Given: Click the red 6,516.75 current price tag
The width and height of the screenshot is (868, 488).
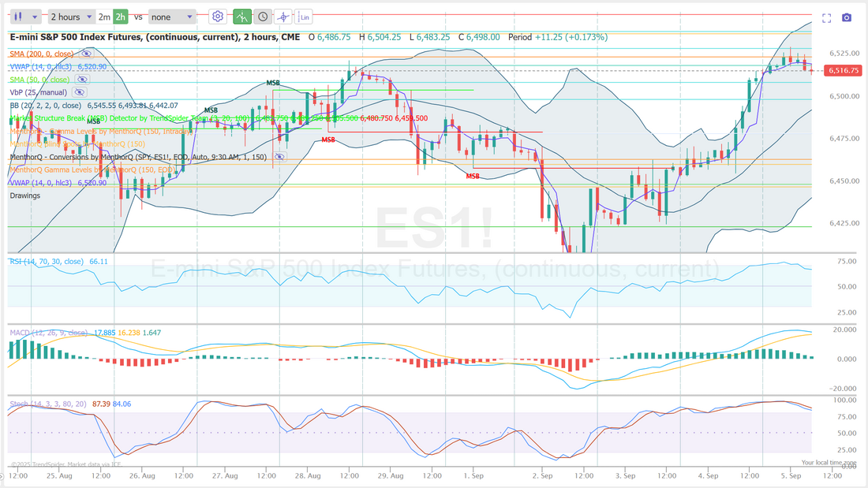Looking at the screenshot, I should 844,70.
